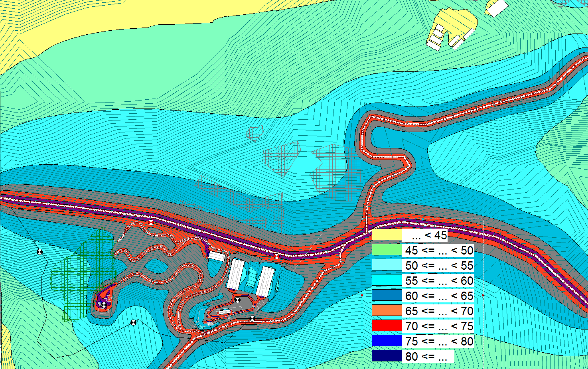
Task: Click the '75 <= ... < 80' legend text
Action: coord(439,341)
